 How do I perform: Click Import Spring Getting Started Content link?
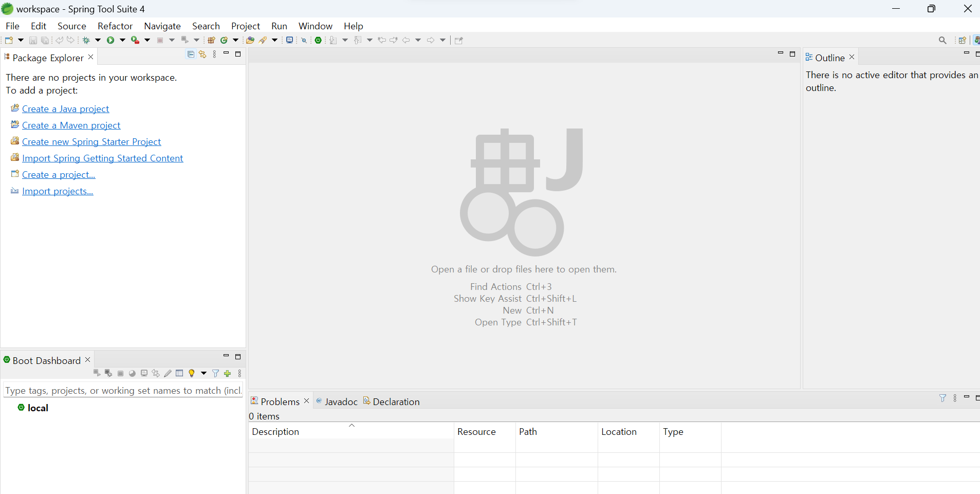tap(103, 158)
